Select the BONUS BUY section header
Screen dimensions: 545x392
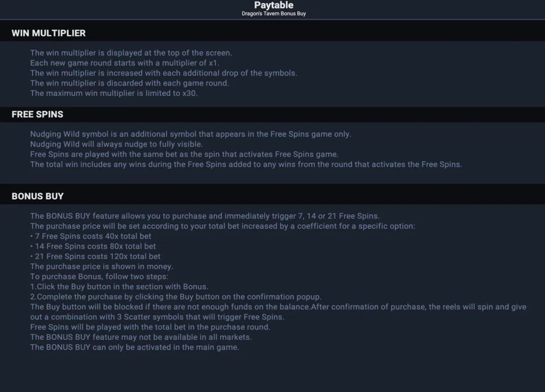[38, 197]
